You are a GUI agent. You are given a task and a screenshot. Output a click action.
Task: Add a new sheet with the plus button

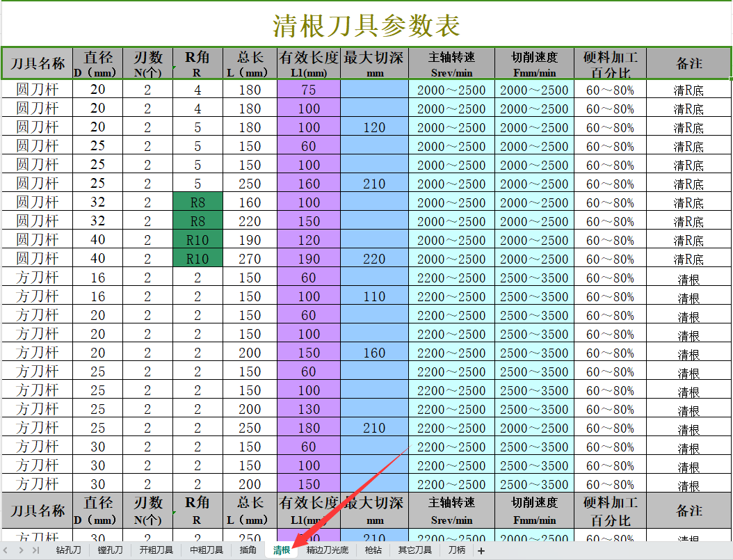click(481, 551)
